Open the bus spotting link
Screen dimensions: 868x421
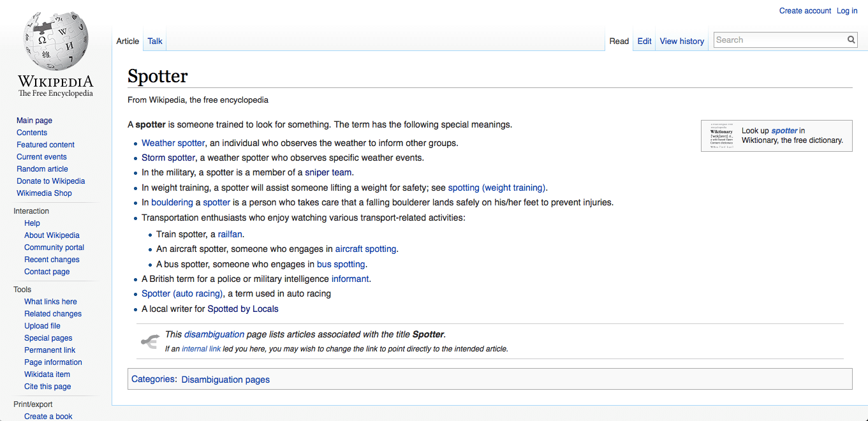341,264
